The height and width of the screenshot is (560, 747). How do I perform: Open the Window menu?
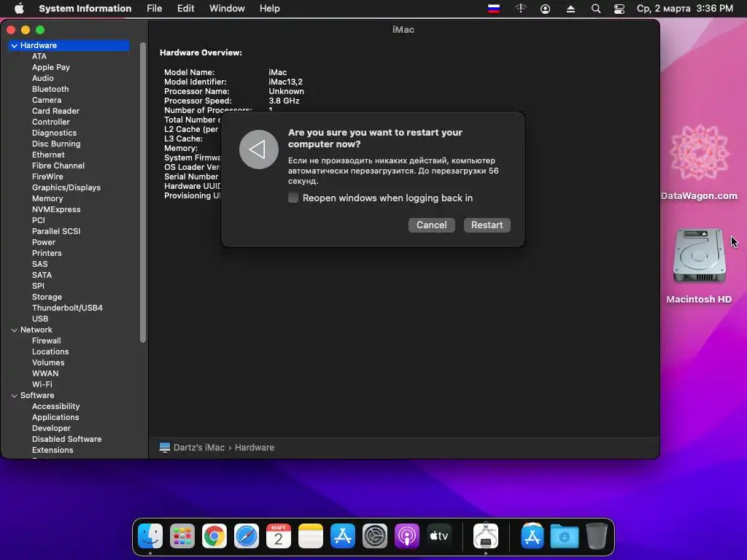point(227,9)
